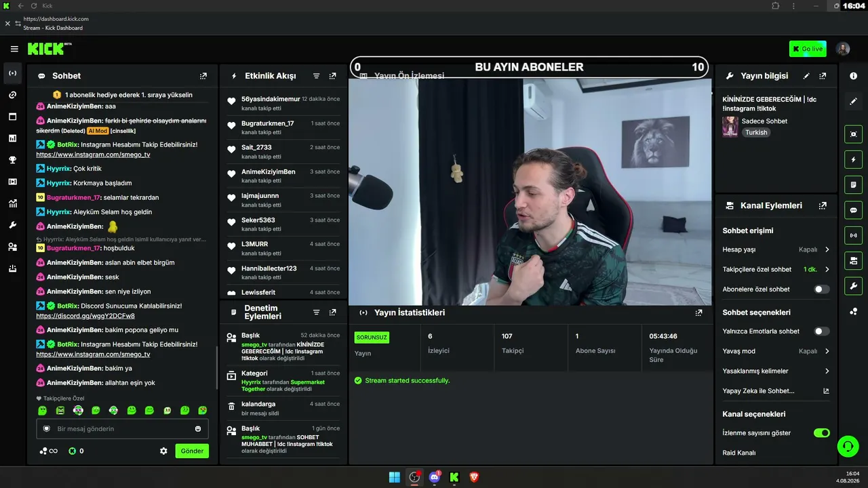Click the channel points bubbles infinity icon

pyautogui.click(x=48, y=451)
